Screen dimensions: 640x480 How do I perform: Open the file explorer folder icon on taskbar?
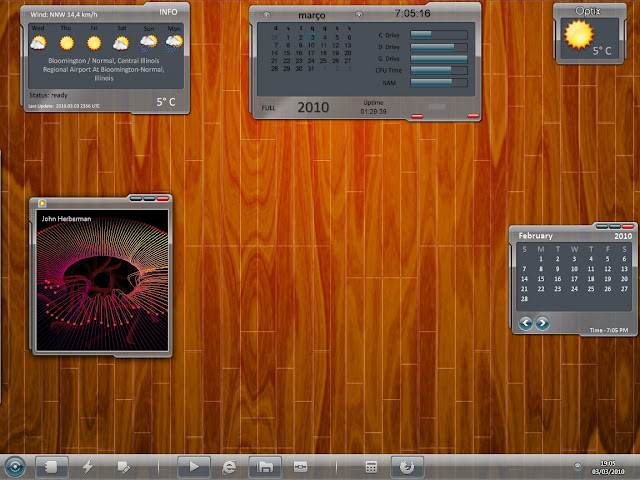(x=265, y=466)
